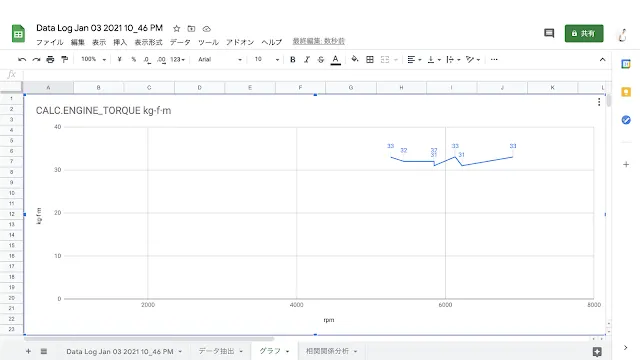Decrease decimal places
Viewport: 640px width, 360px height.
tap(147, 60)
